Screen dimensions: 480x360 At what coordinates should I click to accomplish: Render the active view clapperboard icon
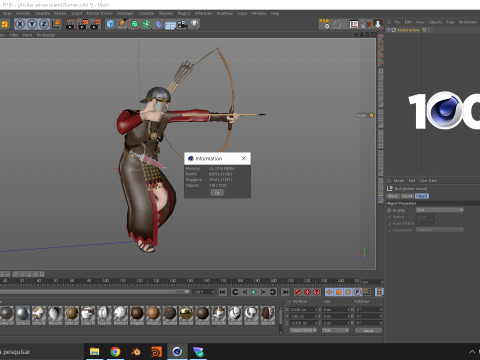(x=70, y=24)
